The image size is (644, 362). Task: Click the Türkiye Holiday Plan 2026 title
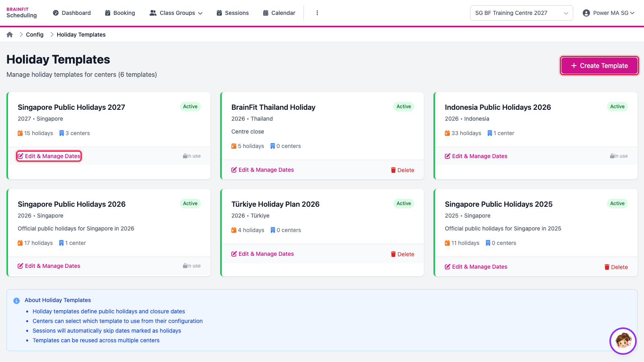(275, 204)
